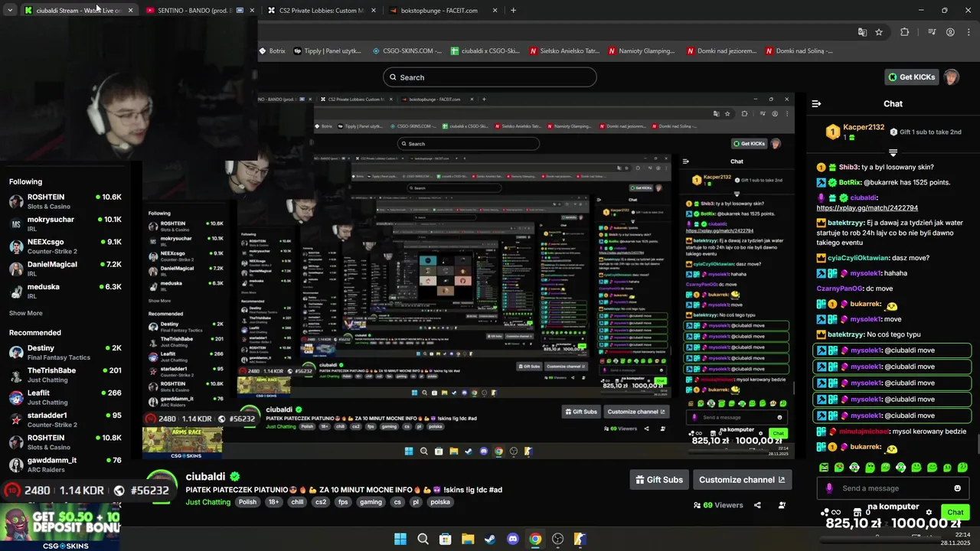Open mokrysuchar channel in sidebar
Image resolution: width=980 pixels, height=551 pixels.
pos(65,223)
